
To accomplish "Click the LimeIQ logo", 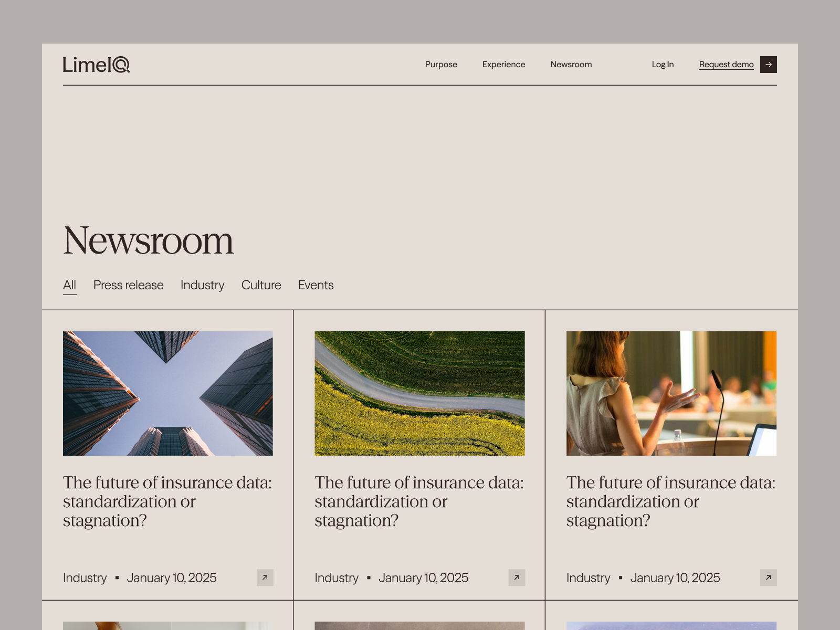I will (x=97, y=65).
